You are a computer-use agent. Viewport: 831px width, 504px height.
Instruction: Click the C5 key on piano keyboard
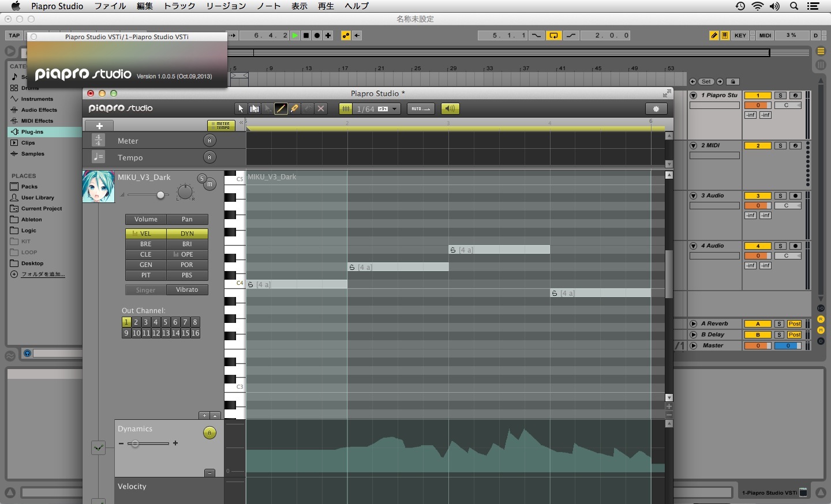[x=235, y=178]
